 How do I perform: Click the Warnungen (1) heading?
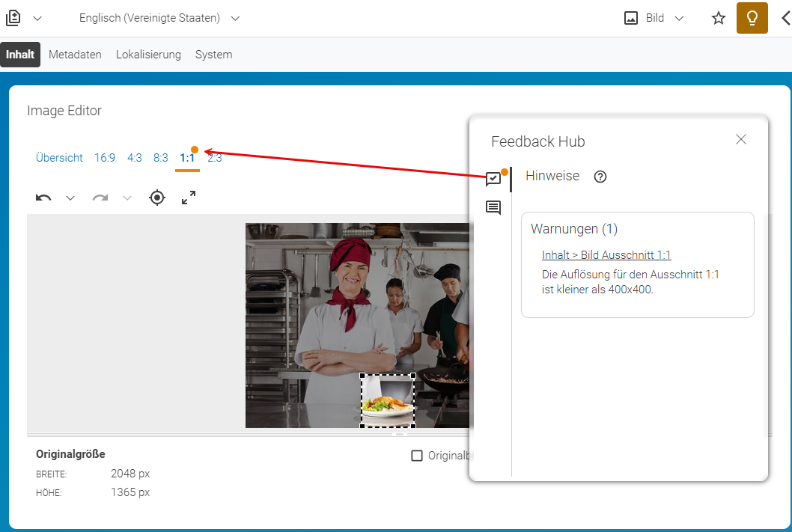pyautogui.click(x=574, y=229)
